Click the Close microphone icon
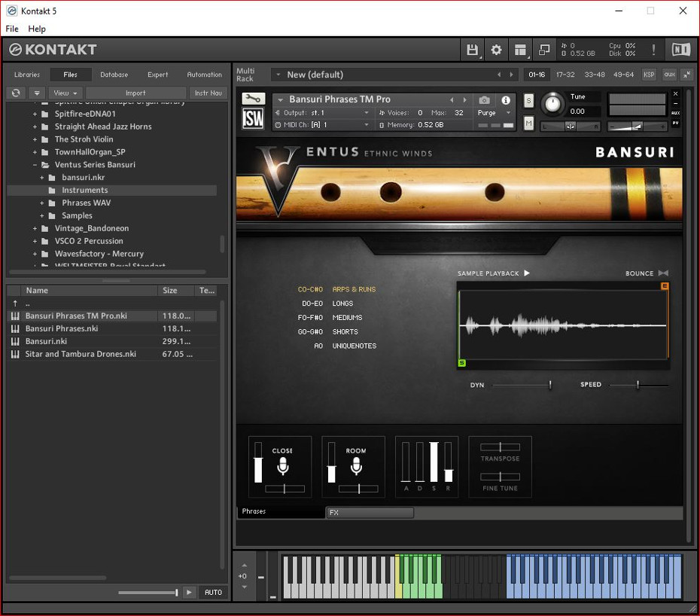 282,466
